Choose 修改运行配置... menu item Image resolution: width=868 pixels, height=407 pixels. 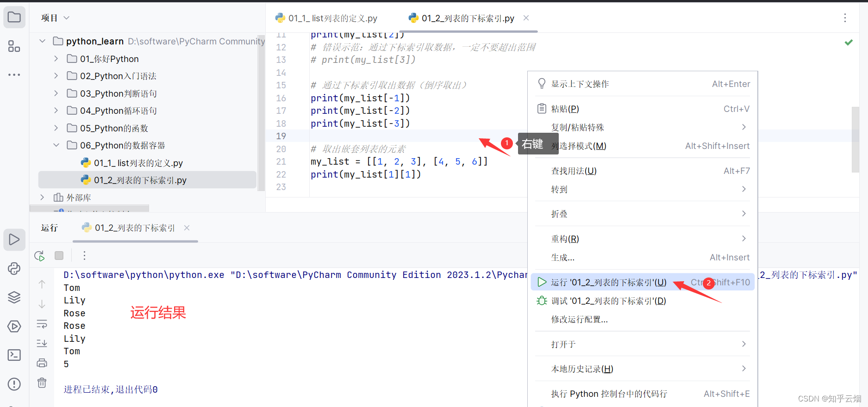[x=643, y=319]
